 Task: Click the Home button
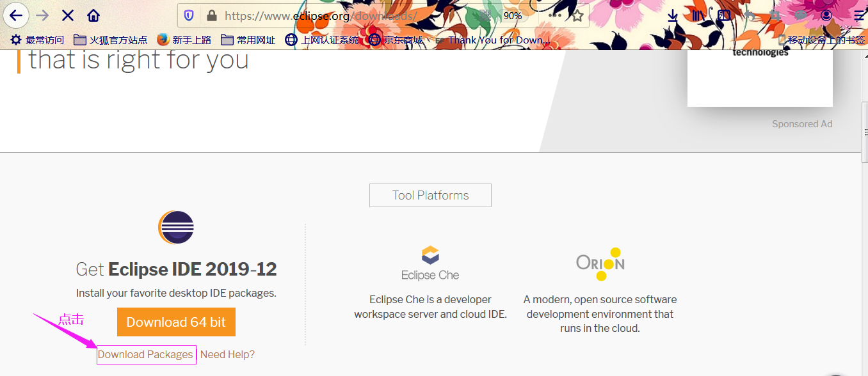(93, 15)
